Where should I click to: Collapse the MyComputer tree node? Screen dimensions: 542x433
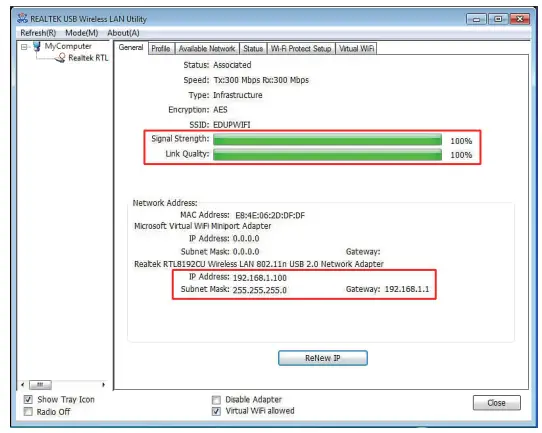pyautogui.click(x=24, y=47)
